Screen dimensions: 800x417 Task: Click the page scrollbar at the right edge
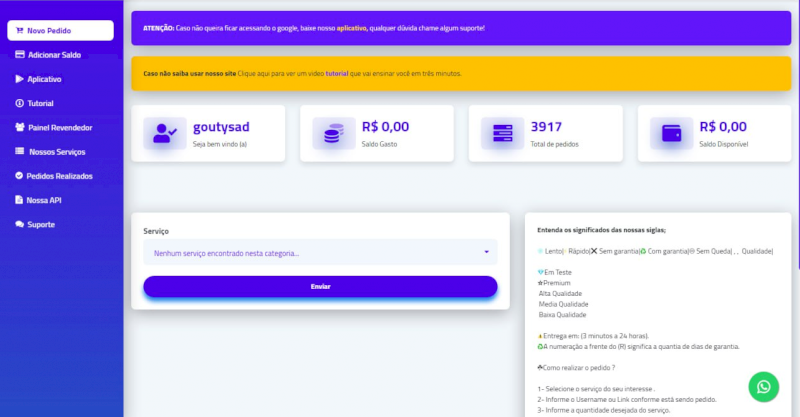(798, 135)
